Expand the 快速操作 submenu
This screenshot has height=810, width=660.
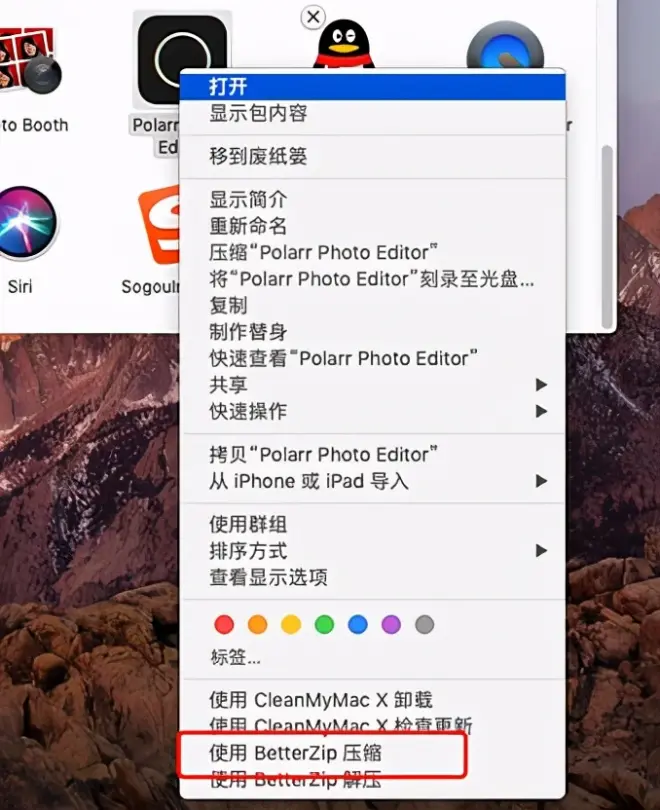pyautogui.click(x=372, y=411)
